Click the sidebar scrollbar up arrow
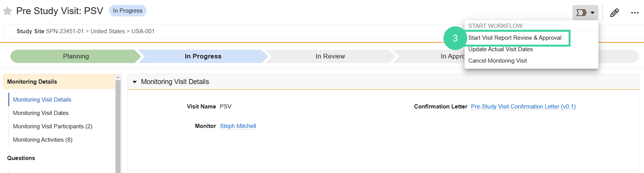This screenshot has width=644, height=173. 118,77
